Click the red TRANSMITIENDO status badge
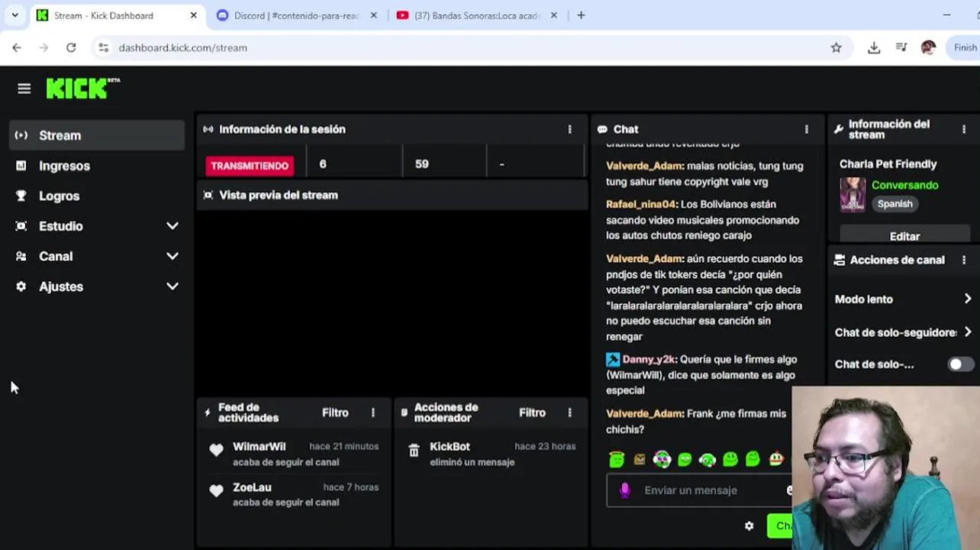This screenshot has width=980, height=550. 250,165
